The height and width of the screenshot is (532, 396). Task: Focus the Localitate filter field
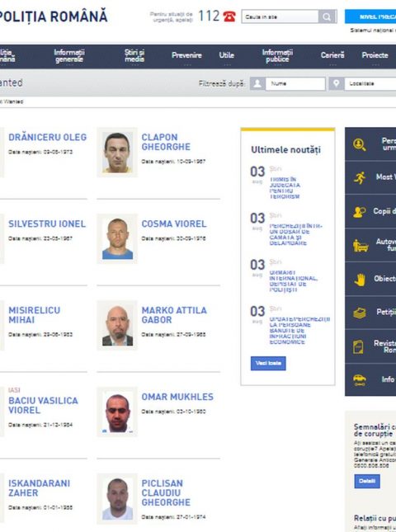click(x=370, y=83)
